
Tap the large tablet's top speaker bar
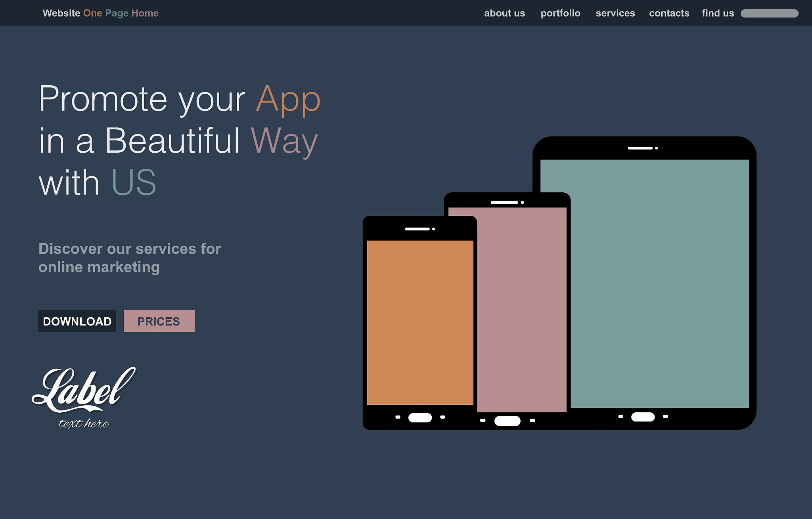coord(640,148)
